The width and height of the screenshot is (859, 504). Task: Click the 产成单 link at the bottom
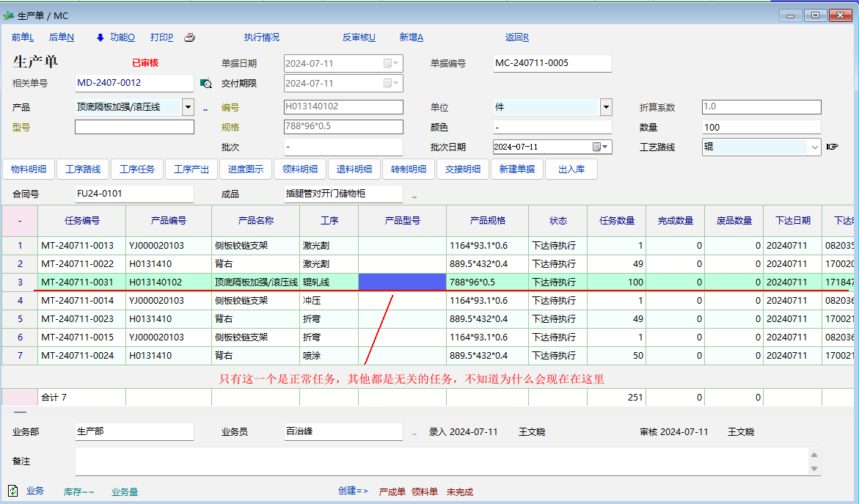pos(392,492)
